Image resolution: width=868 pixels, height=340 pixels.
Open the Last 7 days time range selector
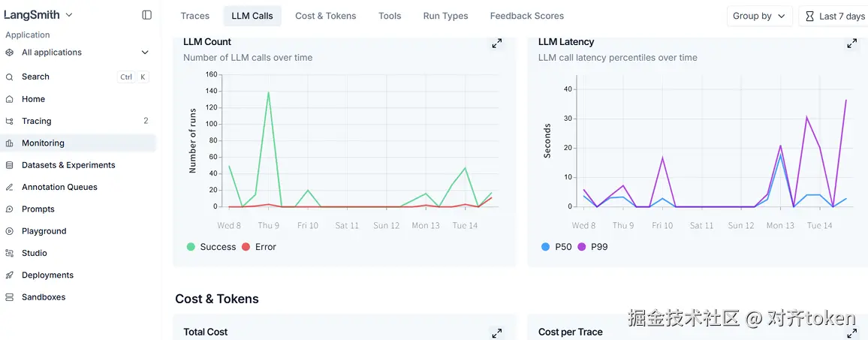[833, 16]
